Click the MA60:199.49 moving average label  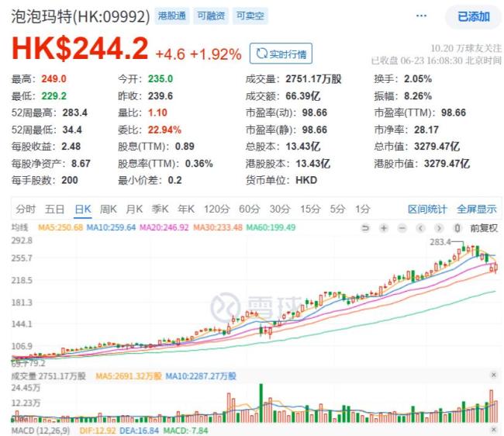[271, 227]
